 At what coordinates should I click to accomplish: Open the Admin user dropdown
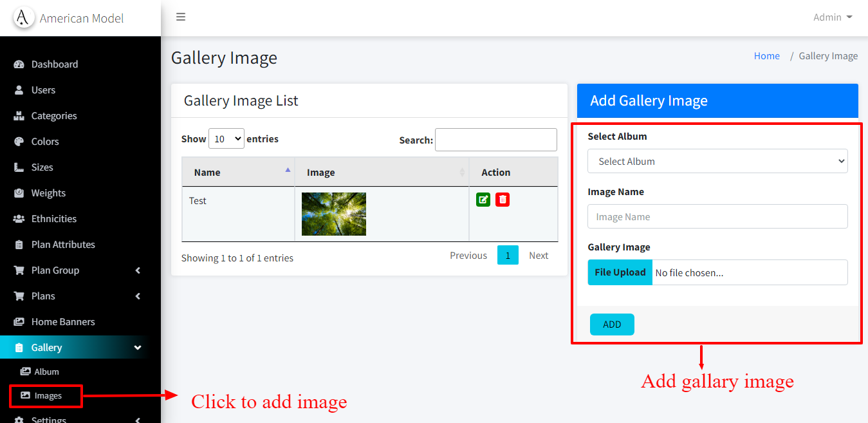click(832, 17)
